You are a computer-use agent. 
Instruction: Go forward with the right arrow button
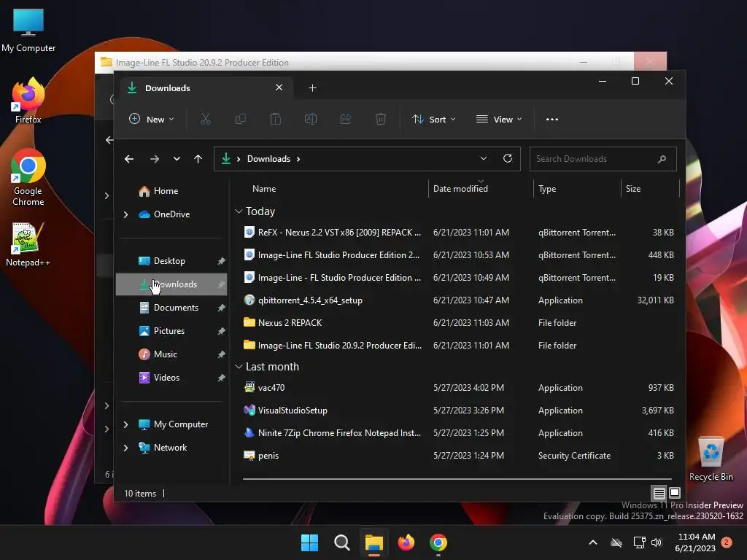(x=155, y=159)
